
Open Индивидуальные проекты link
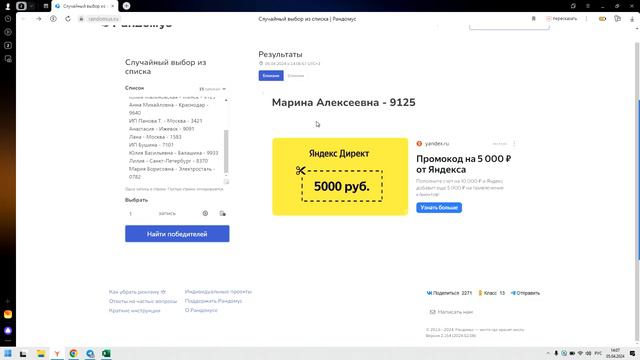(x=218, y=292)
